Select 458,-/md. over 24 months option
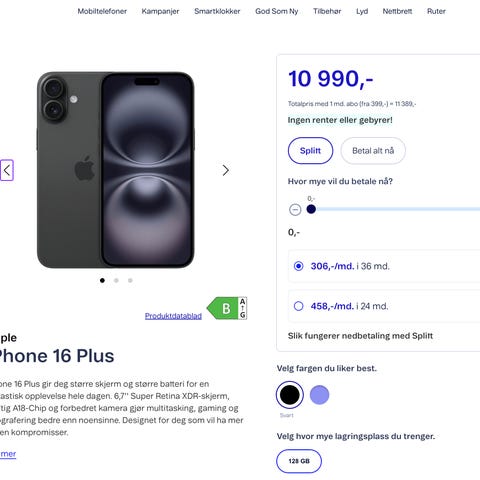Viewport: 480px width, 480px height. tap(384, 306)
